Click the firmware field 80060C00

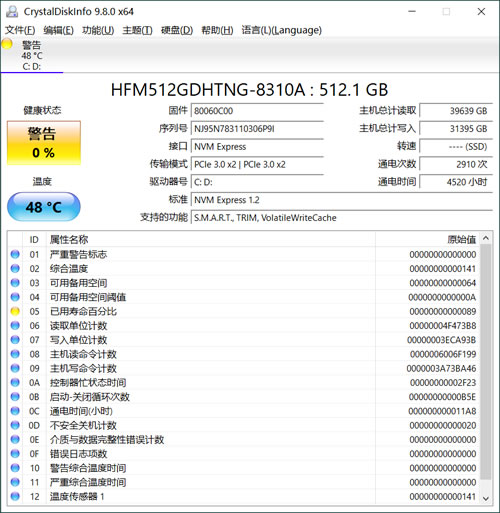(257, 111)
